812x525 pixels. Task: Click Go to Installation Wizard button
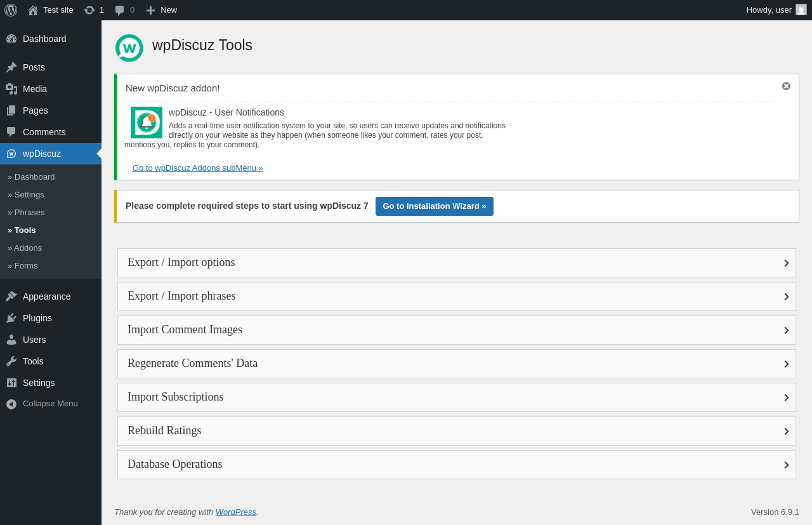pos(435,206)
